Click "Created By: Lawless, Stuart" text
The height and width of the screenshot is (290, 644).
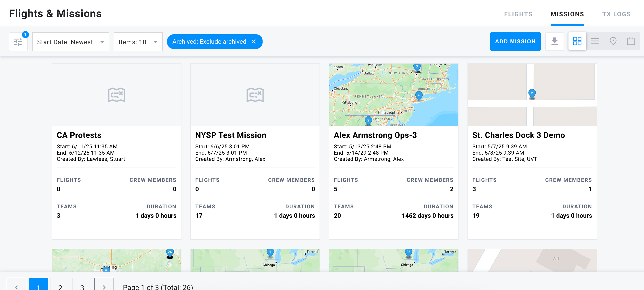[x=91, y=159]
